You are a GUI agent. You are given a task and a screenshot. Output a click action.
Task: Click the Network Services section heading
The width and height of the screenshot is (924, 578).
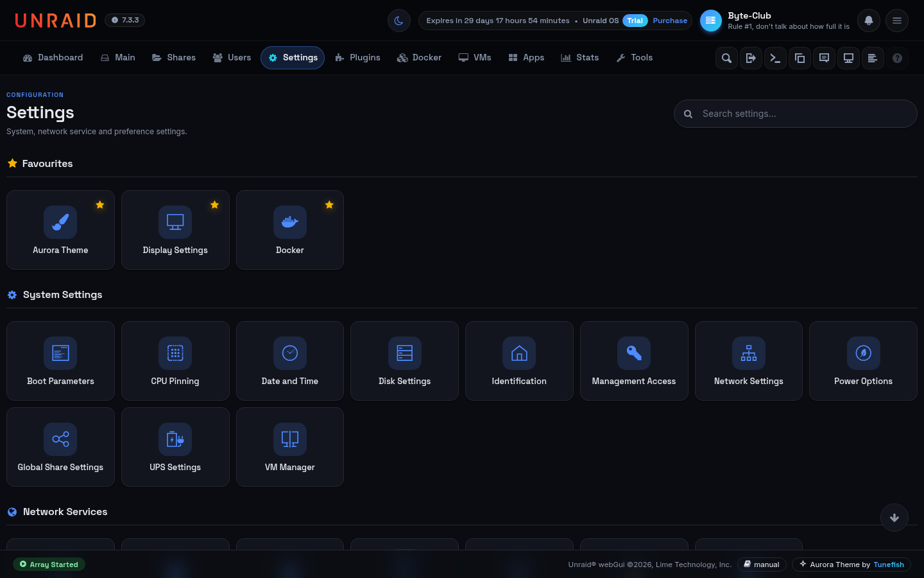point(65,512)
